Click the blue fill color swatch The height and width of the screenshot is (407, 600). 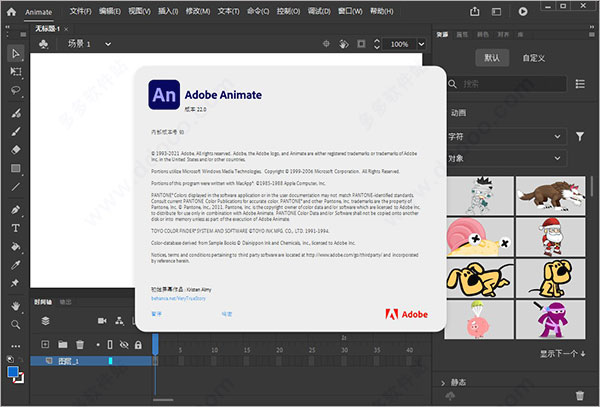pos(13,371)
